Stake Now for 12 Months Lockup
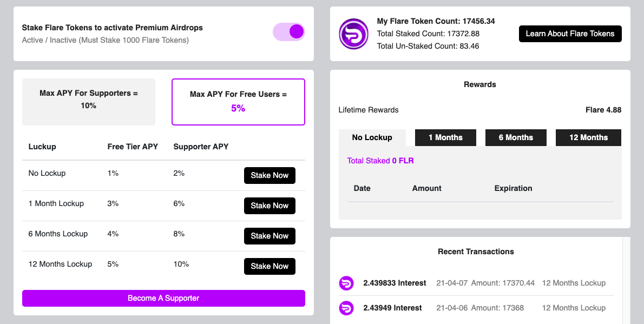This screenshot has height=324, width=644. [270, 266]
